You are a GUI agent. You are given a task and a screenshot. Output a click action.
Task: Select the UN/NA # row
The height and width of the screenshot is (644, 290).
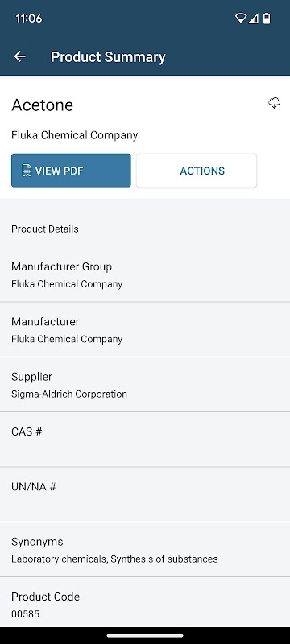(145, 494)
